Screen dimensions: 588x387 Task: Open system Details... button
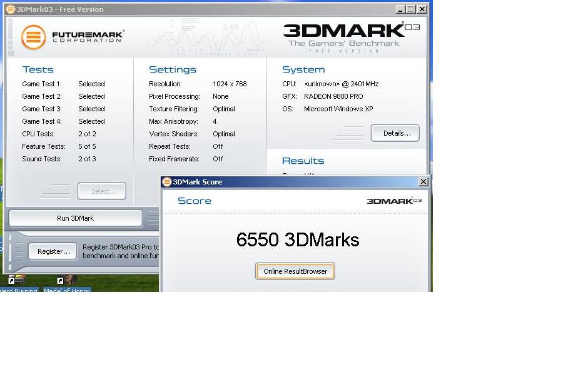pos(395,133)
